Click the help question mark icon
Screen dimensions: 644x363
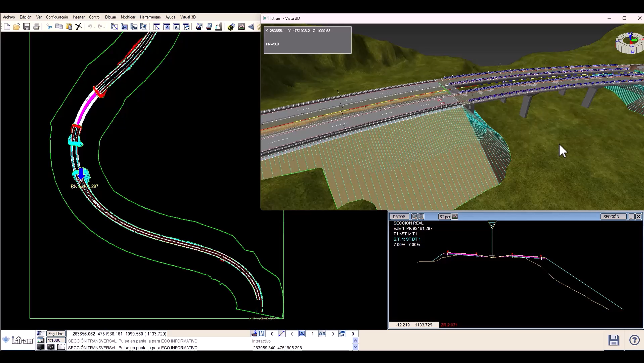pos(634,340)
